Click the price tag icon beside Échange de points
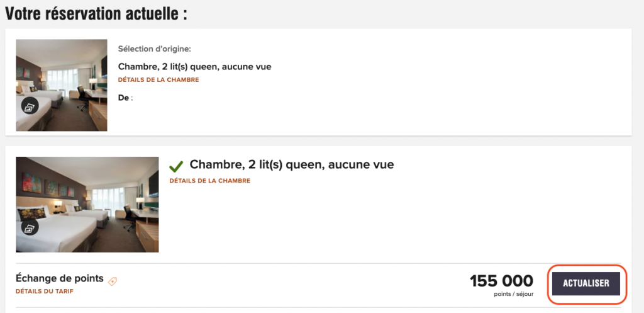This screenshot has height=313, width=644. click(113, 282)
